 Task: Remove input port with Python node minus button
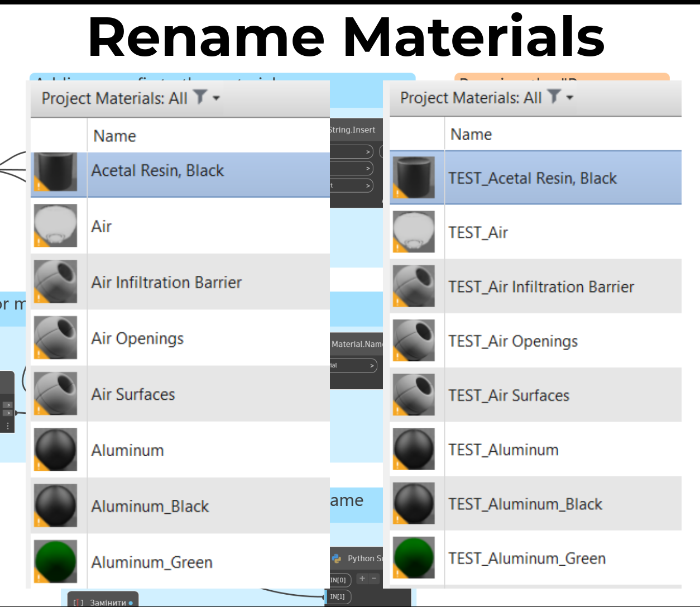click(375, 579)
